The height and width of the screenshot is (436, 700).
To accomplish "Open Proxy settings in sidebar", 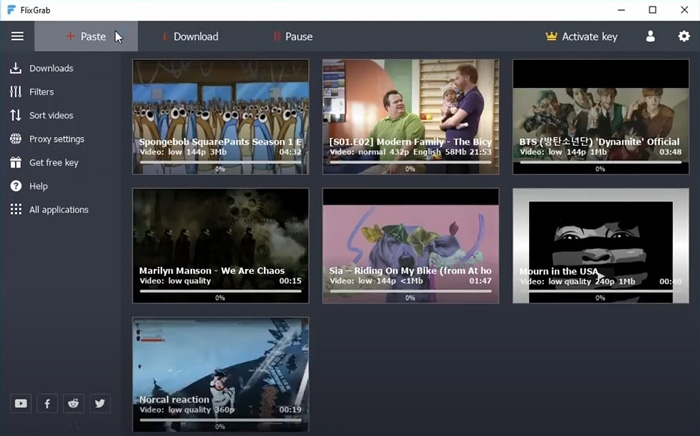I will pos(57,139).
